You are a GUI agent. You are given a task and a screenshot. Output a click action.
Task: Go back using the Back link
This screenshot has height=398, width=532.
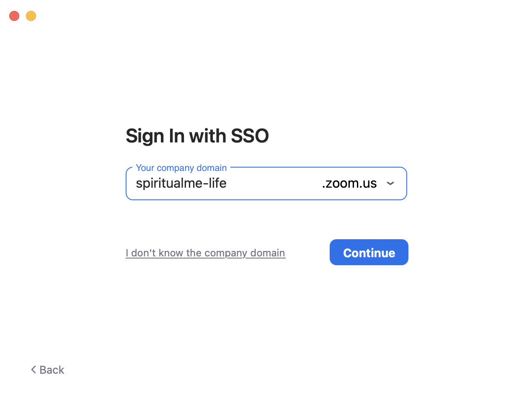coord(47,370)
